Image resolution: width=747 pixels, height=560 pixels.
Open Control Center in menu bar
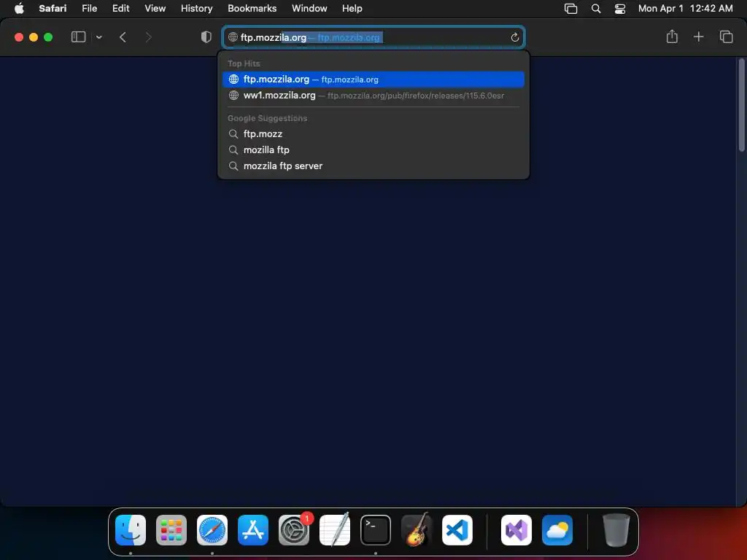pyautogui.click(x=620, y=9)
